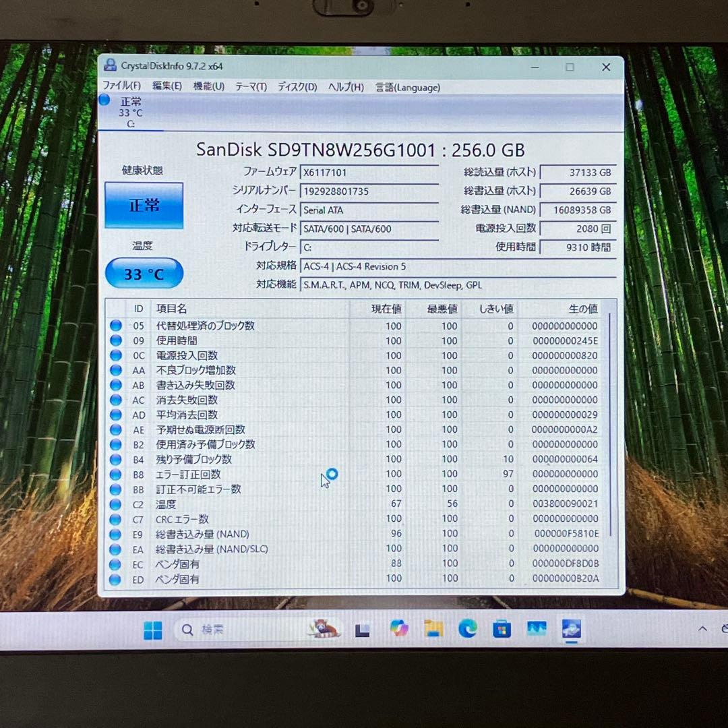Click the blue dot next to 総書き込み量 (NAND)
Screen dimensions: 728x728
tap(115, 533)
